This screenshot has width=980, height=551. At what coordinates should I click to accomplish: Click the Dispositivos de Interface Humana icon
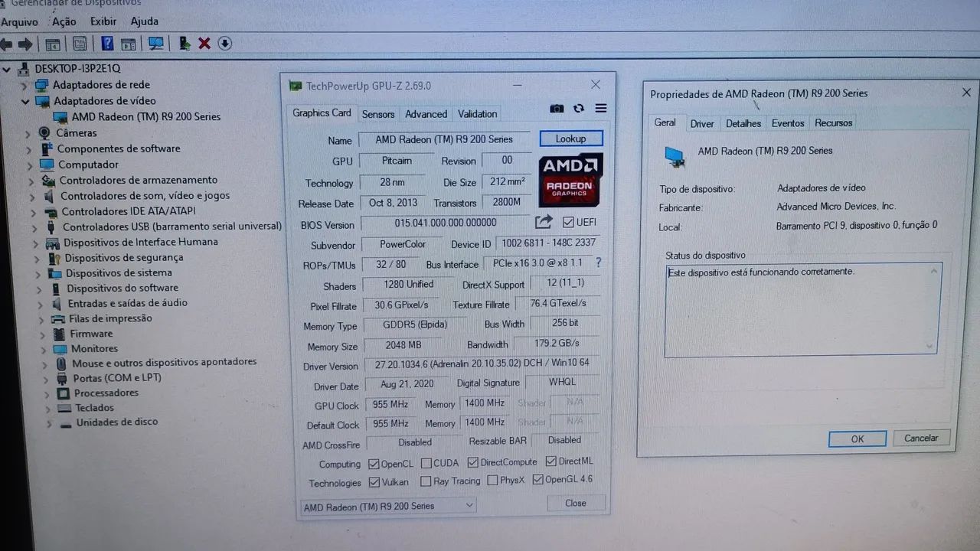[52, 243]
